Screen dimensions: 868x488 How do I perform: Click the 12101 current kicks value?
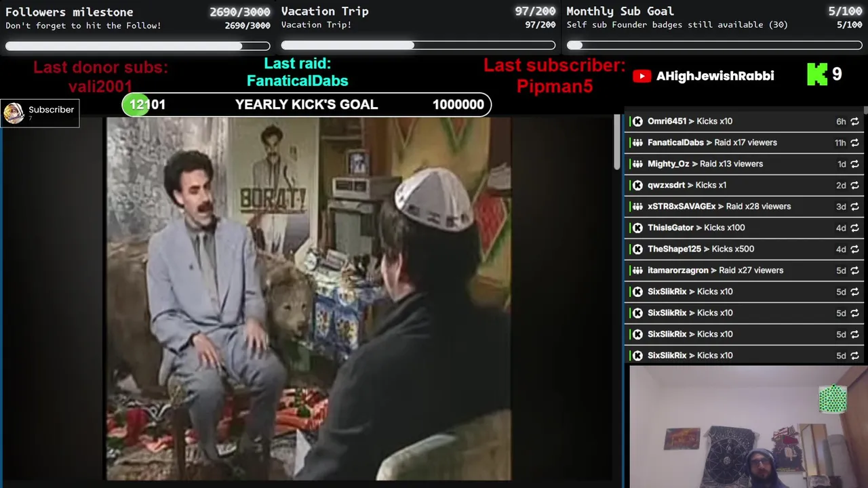click(x=147, y=104)
